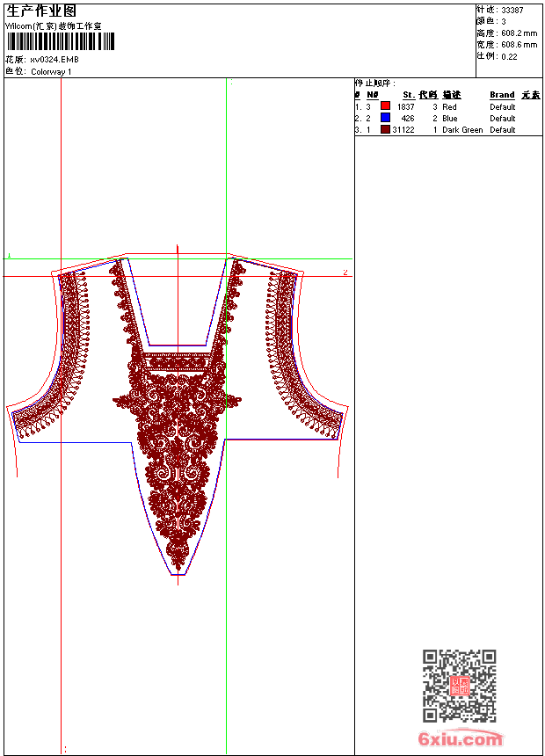The width and height of the screenshot is (545, 756).
Task: Click the "描述" column header
Action: pyautogui.click(x=452, y=95)
